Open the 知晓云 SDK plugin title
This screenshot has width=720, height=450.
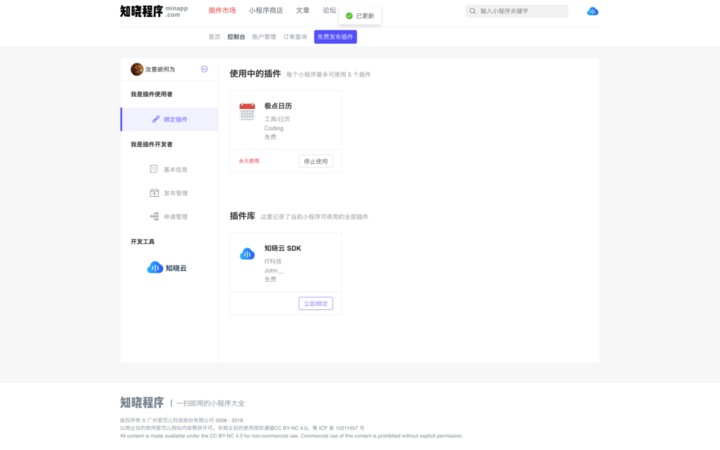[283, 248]
